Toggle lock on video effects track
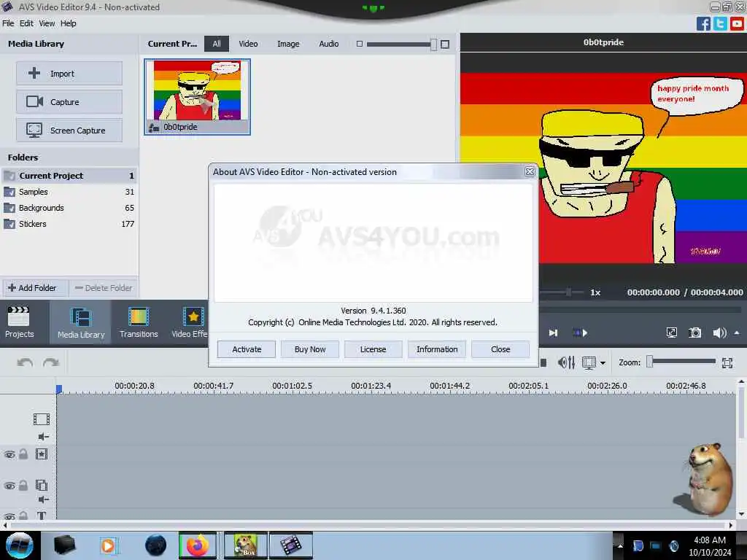The height and width of the screenshot is (560, 747). pos(23,454)
